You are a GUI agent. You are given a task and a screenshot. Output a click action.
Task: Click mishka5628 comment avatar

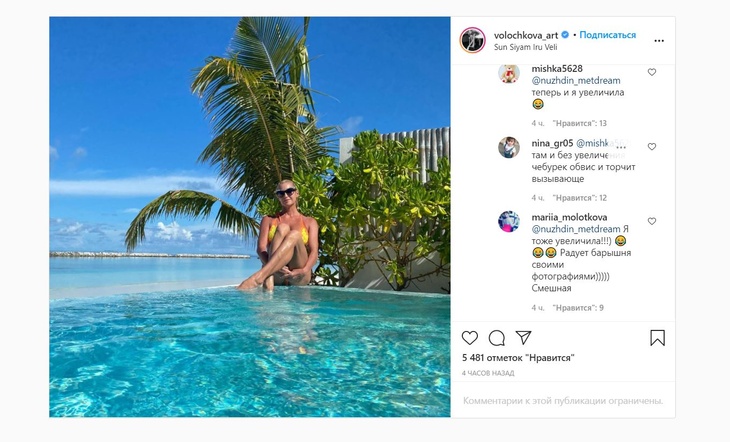509,73
